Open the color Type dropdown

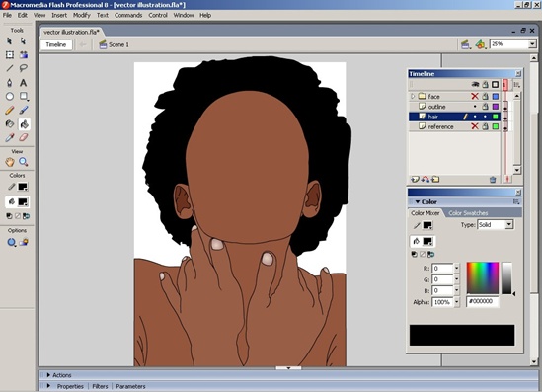pos(508,225)
